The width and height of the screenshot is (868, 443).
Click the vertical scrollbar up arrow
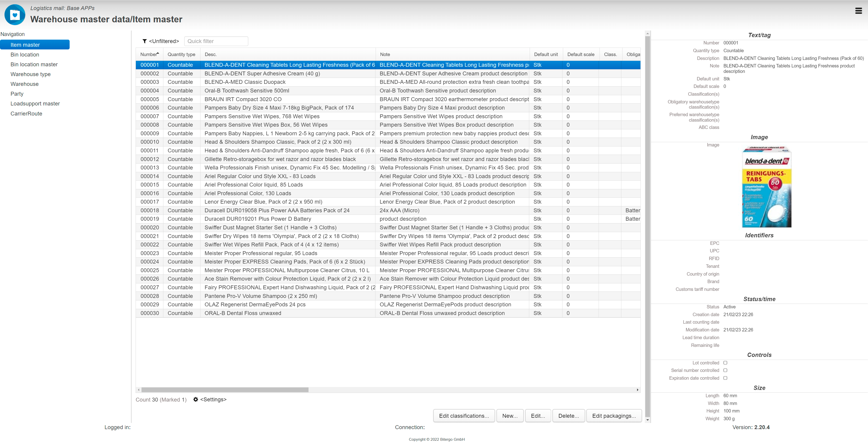point(647,33)
